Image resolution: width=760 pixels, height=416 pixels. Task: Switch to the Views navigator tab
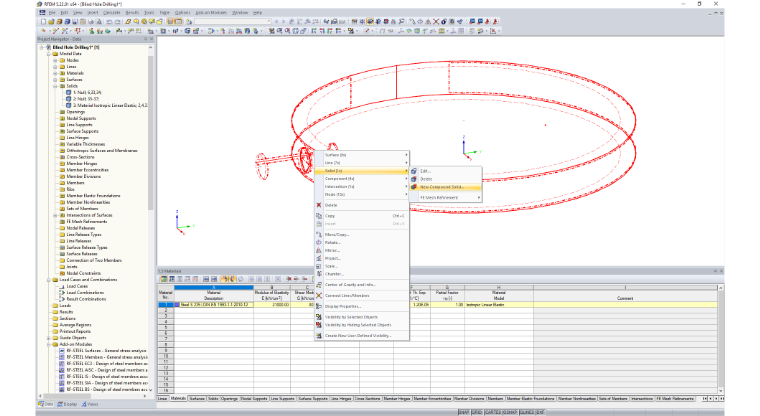point(90,404)
